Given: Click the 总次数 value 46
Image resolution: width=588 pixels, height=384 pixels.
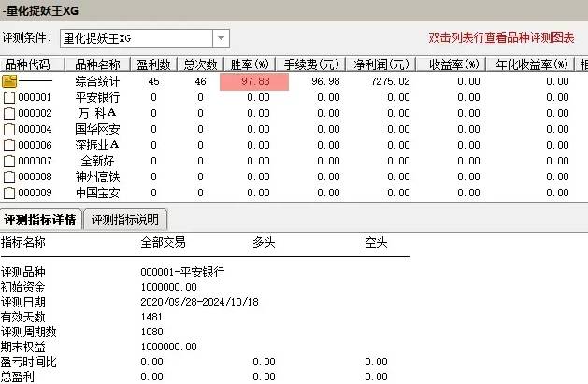Looking at the screenshot, I should [201, 81].
